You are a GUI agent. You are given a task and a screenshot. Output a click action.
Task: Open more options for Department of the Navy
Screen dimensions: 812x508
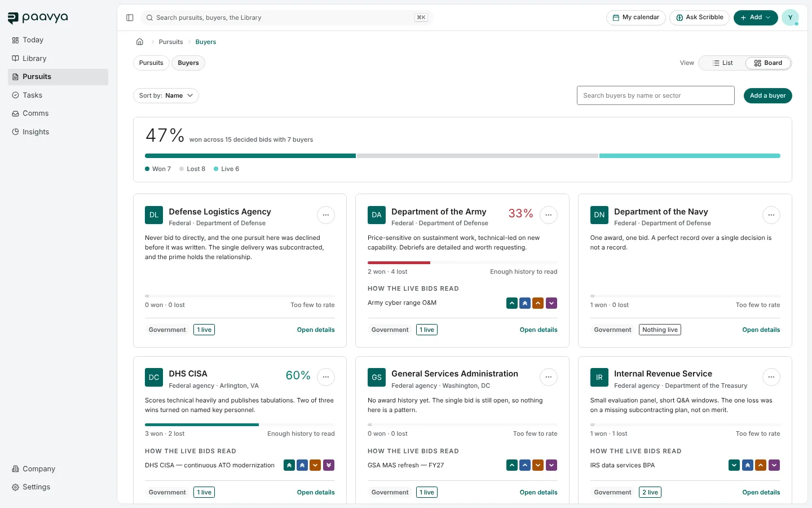coord(771,215)
